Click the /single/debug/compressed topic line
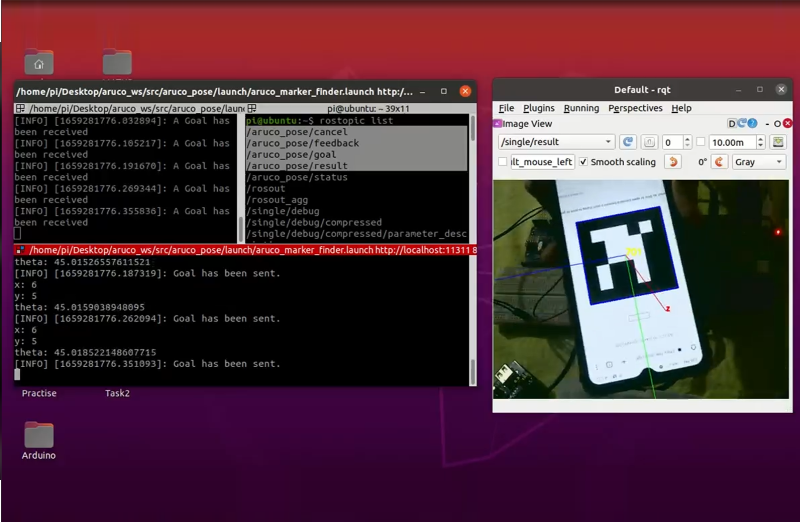Screen dimensions: 800x522 (x=314, y=222)
